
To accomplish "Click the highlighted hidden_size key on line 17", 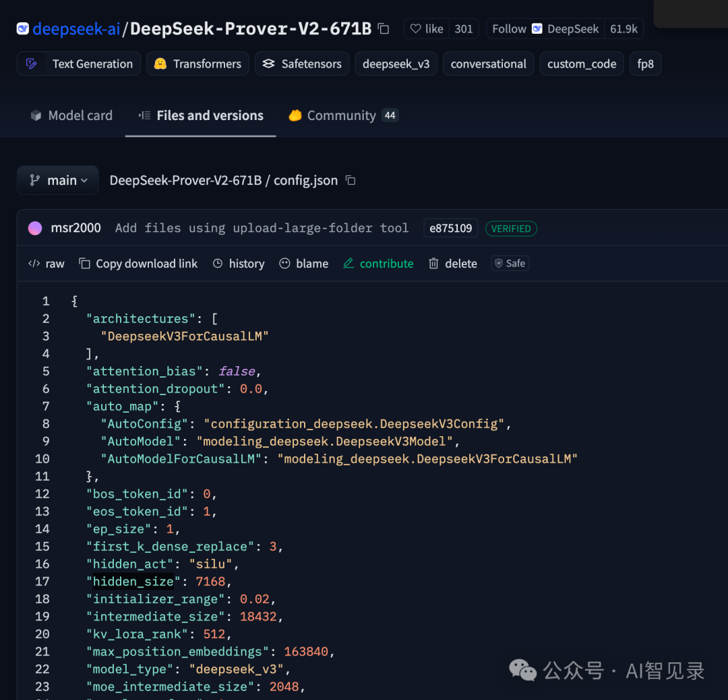I will [133, 581].
